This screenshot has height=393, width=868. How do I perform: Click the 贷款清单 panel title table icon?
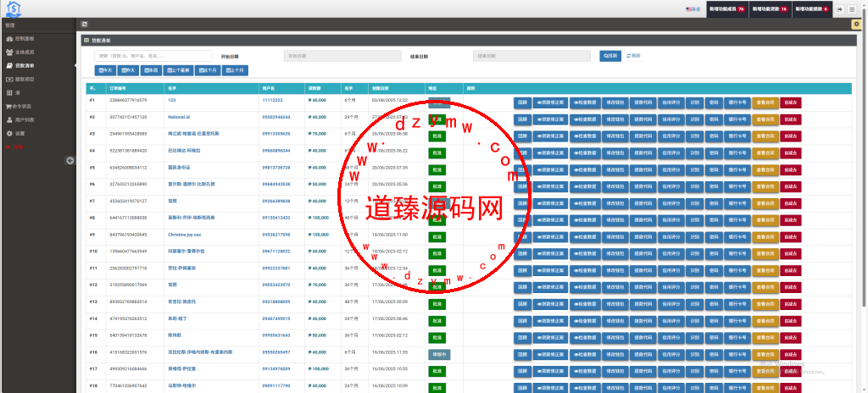86,41
